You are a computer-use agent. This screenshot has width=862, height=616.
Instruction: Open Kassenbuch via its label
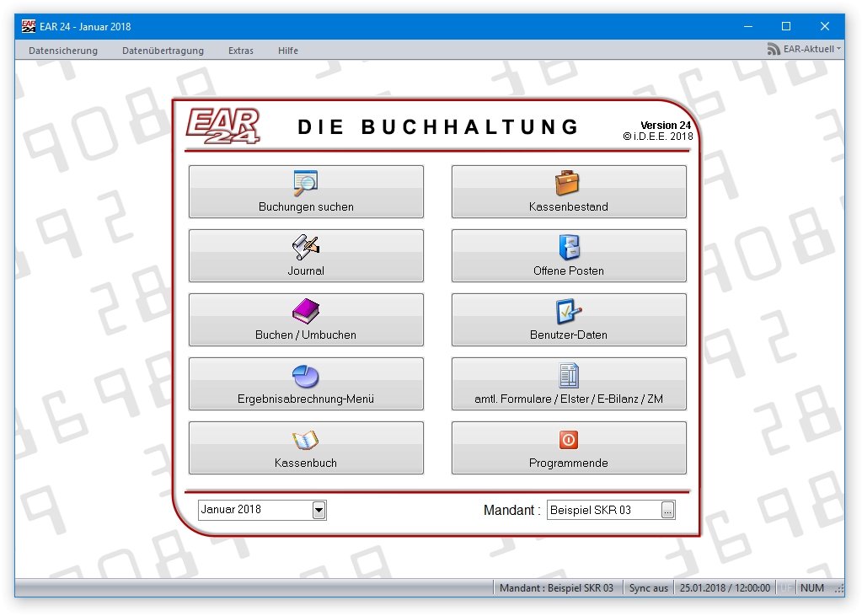click(306, 463)
